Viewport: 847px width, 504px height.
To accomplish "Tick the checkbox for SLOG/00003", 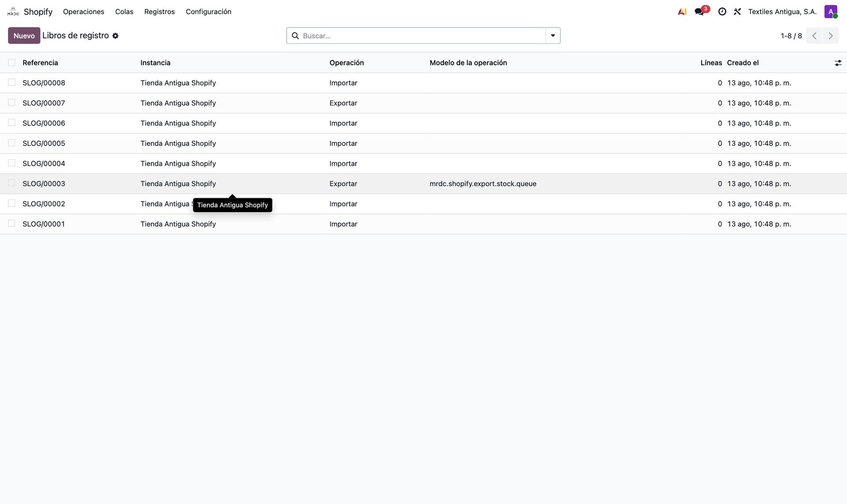I will coord(11,183).
